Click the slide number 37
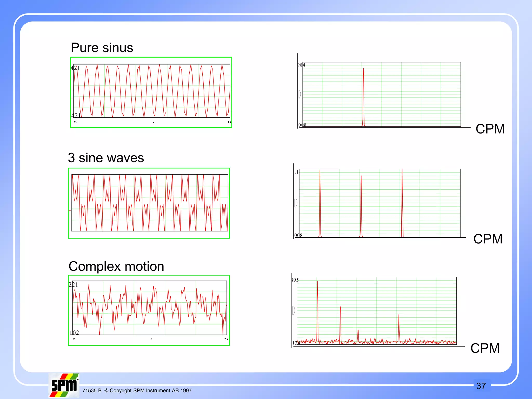The image size is (532, 399). (481, 386)
